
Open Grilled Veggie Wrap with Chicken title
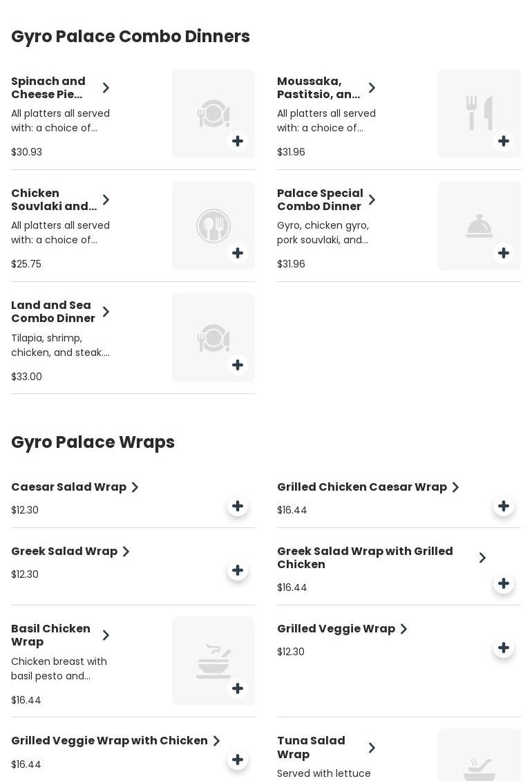tap(109, 741)
